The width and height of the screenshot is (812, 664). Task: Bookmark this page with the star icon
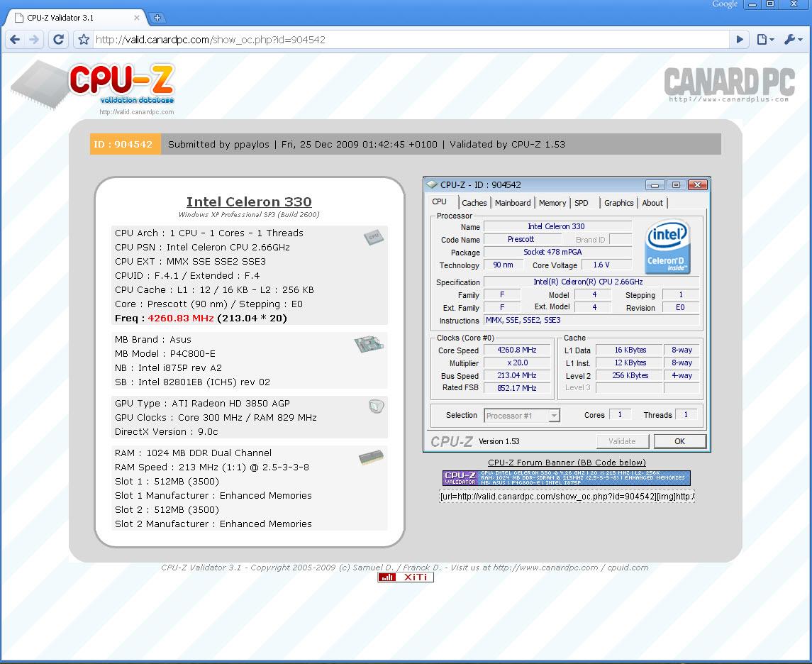(x=84, y=39)
